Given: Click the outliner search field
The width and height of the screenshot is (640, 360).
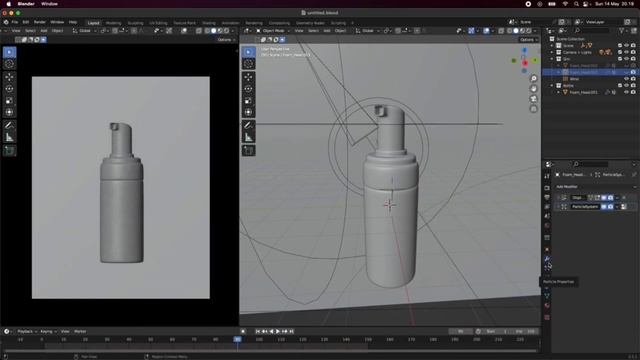Looking at the screenshot, I should click(x=592, y=31).
